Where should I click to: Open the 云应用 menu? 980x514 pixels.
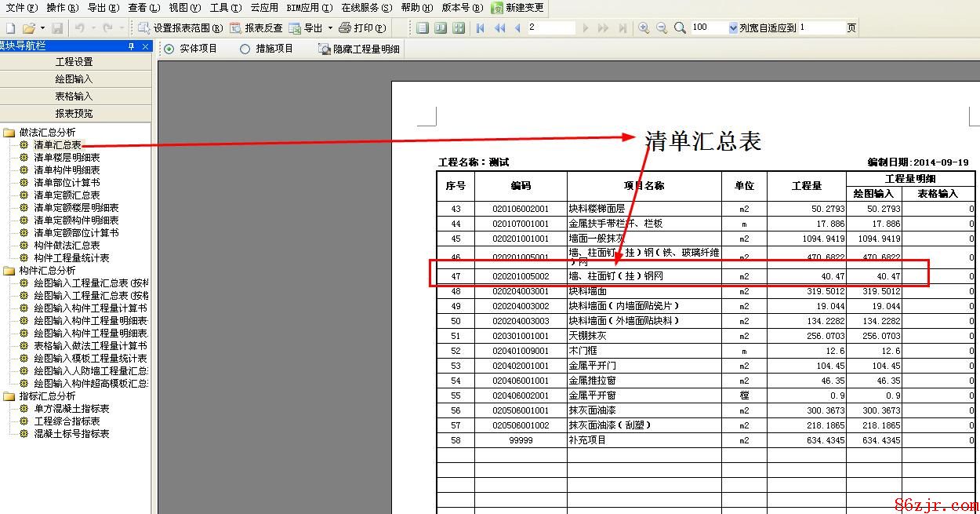[264, 8]
